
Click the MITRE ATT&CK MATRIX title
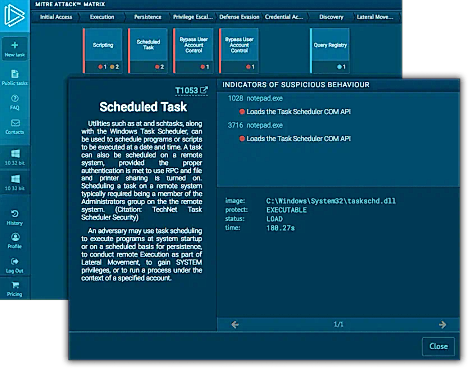[x=70, y=4]
